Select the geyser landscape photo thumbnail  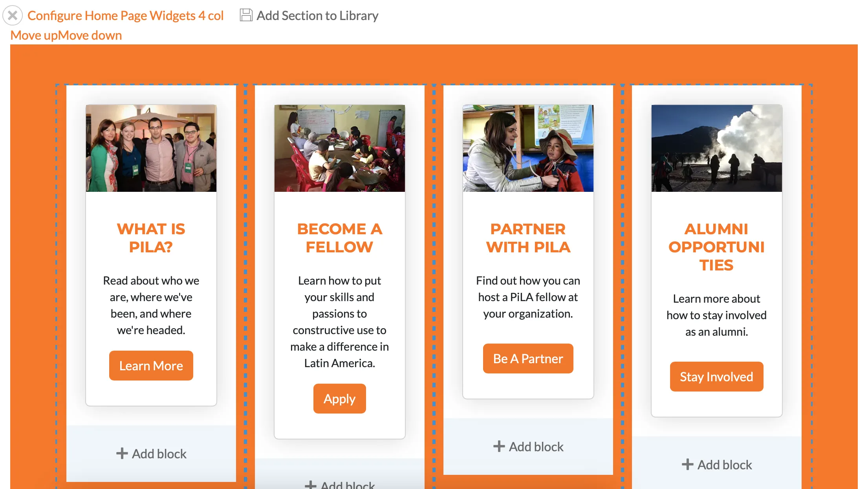[x=717, y=148]
